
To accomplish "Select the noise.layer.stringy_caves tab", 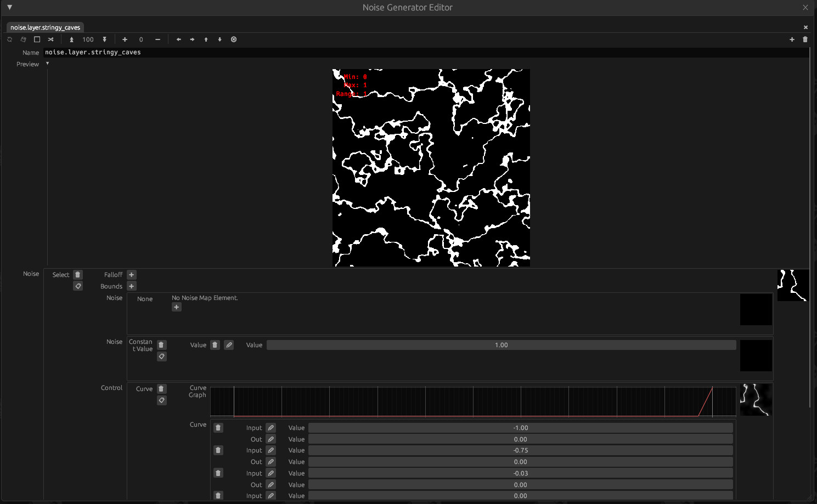I will click(x=45, y=27).
